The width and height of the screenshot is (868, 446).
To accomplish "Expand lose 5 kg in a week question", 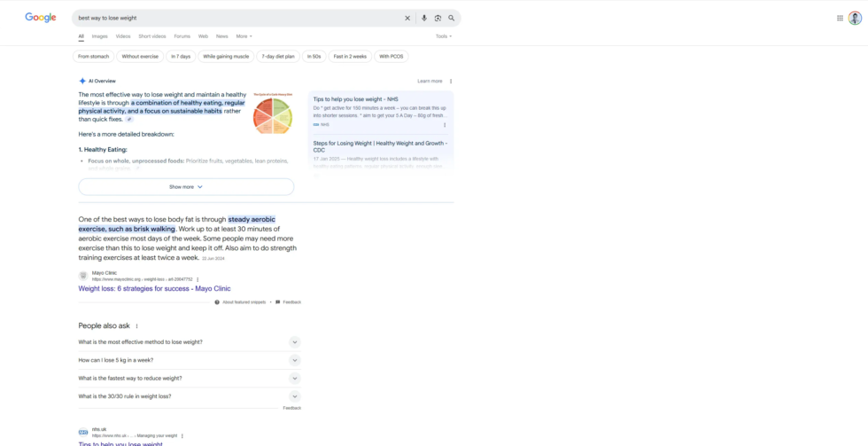I will 190,361.
